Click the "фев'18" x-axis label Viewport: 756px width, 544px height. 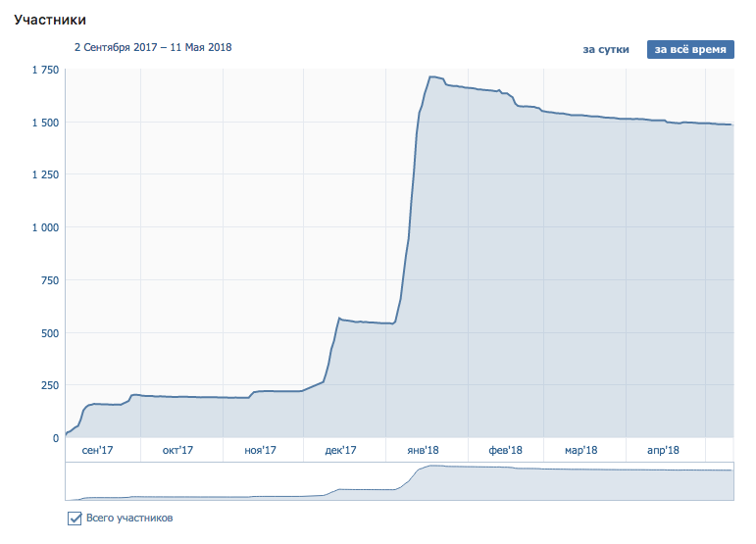point(504,450)
